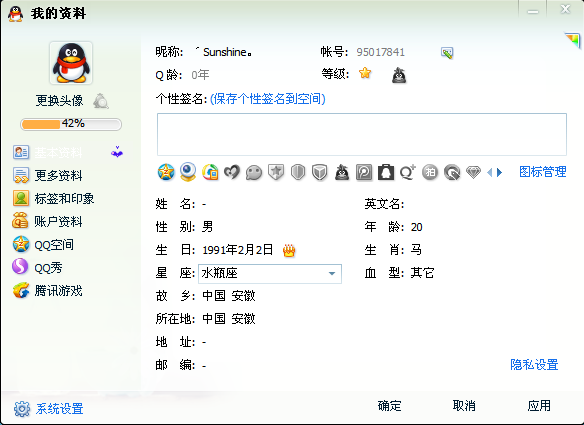Viewport: 584px width, 425px height.
Task: Open the 账户资料 account info tab
Action: (58, 221)
